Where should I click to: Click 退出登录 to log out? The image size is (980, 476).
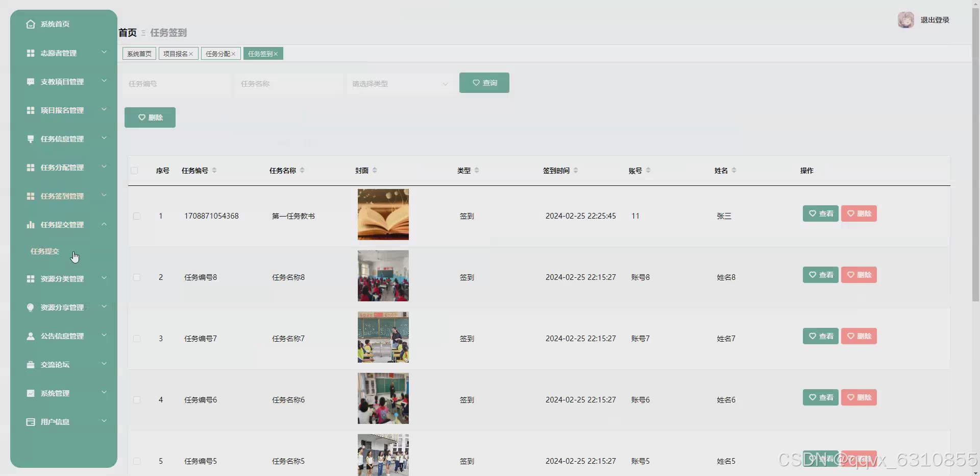pyautogui.click(x=935, y=20)
